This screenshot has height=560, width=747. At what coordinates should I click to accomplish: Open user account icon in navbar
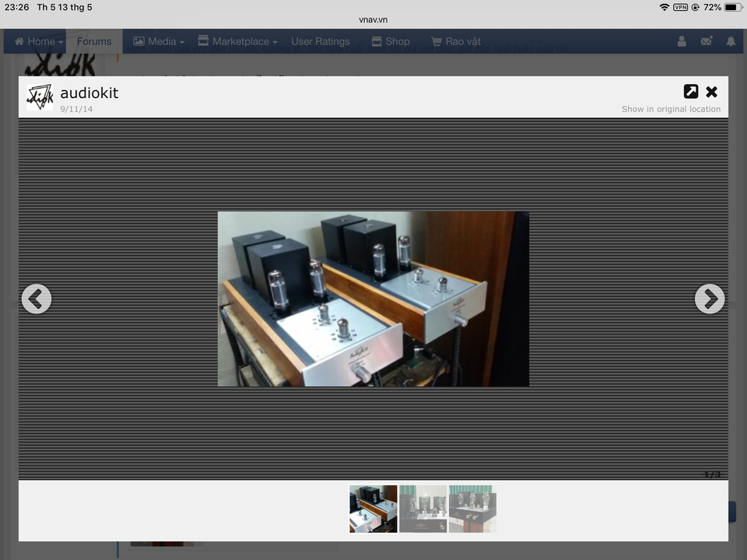tap(682, 41)
